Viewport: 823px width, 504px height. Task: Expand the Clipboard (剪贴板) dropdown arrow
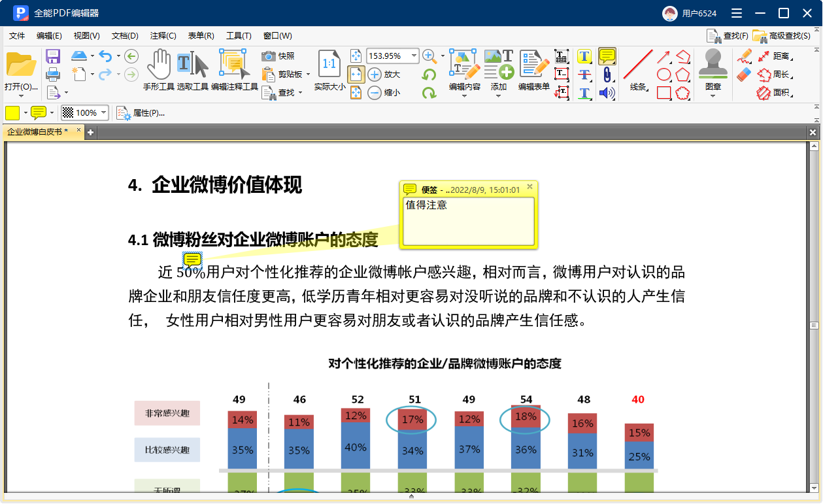coord(308,75)
